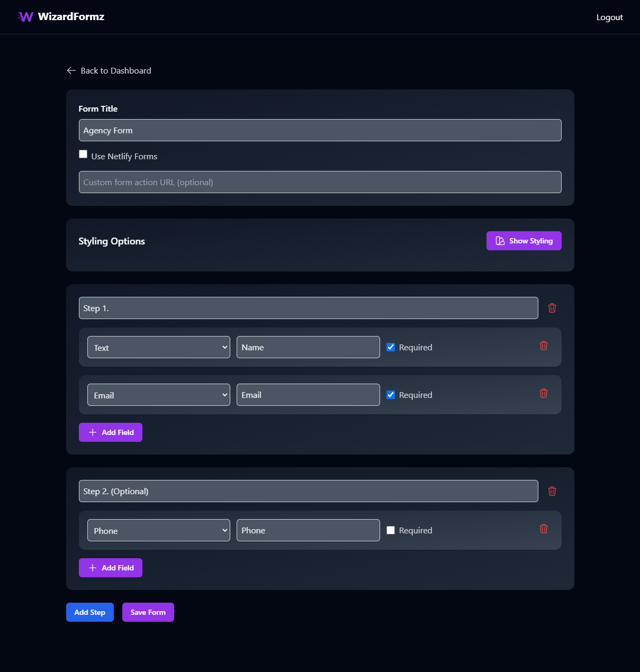Click the styling document icon inside Show Styling

coord(500,240)
